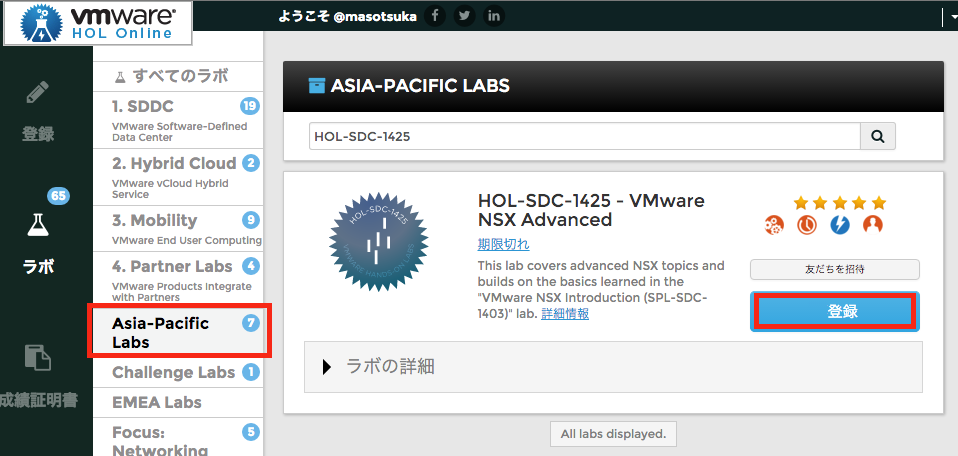
Task: Click the 7 count badge on Asia-Pacific Labs
Action: [250, 323]
